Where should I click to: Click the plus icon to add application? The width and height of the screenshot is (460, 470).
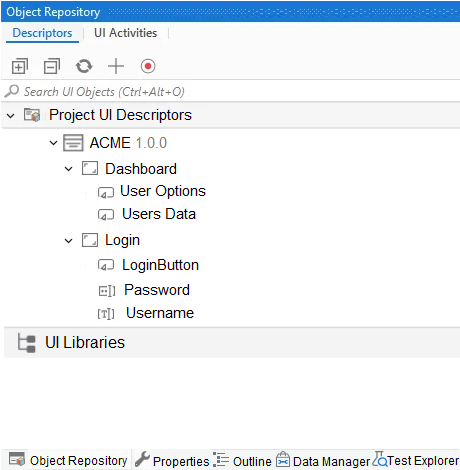point(116,66)
